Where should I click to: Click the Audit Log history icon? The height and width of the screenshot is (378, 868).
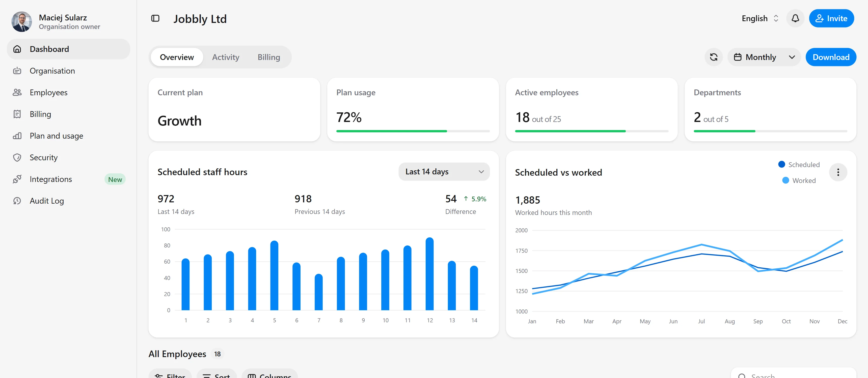click(17, 201)
